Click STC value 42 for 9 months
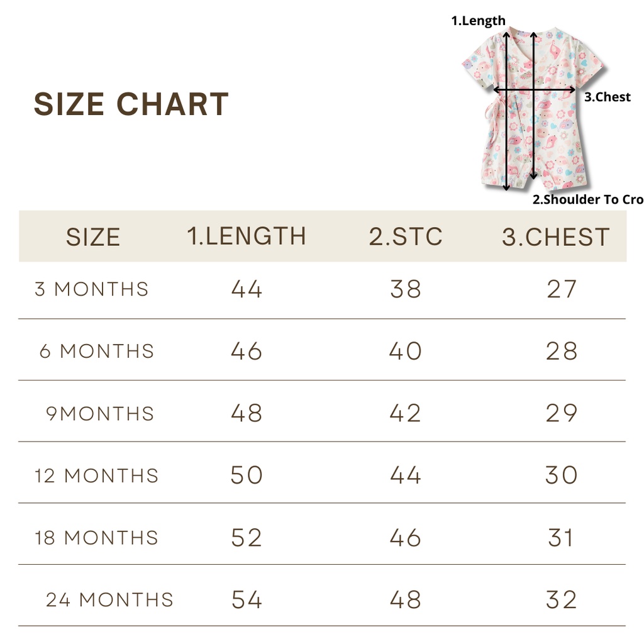Image resolution: width=644 pixels, height=644 pixels. coord(406,413)
